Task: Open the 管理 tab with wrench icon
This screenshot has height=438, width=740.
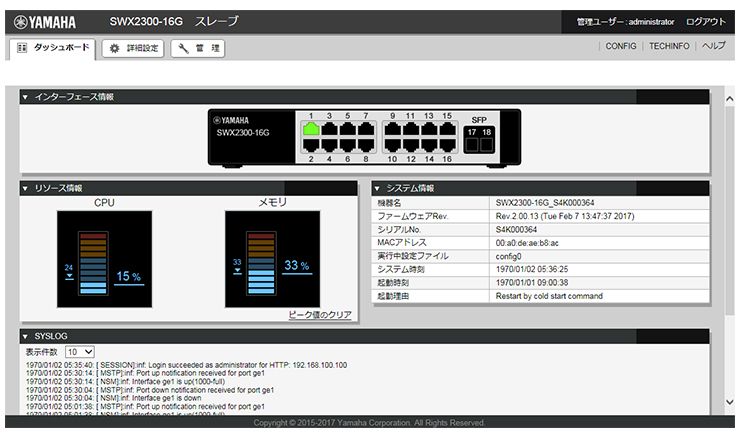Action: (x=198, y=48)
